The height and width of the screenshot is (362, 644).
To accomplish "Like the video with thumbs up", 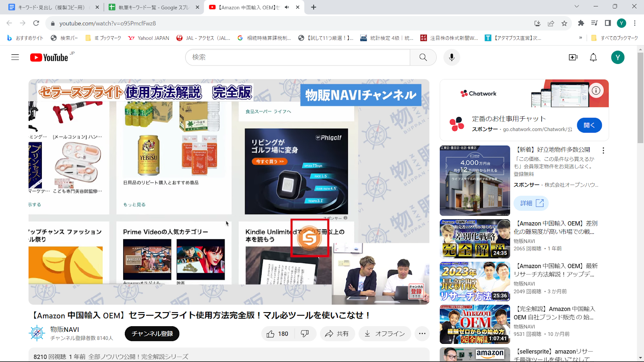I will 278,333.
